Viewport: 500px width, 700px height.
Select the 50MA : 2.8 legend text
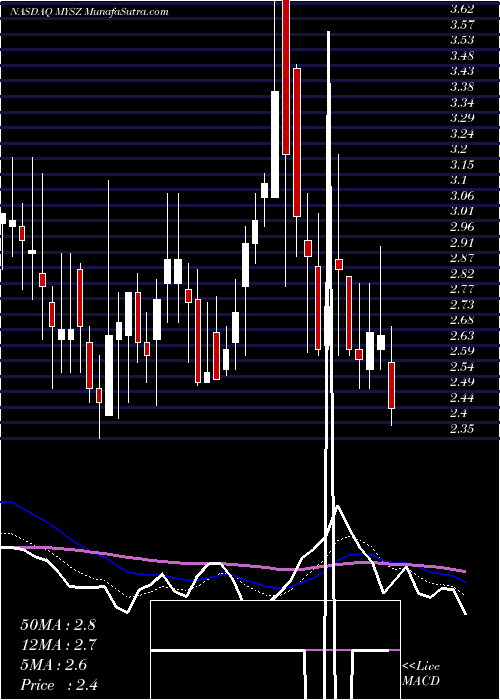point(58,625)
